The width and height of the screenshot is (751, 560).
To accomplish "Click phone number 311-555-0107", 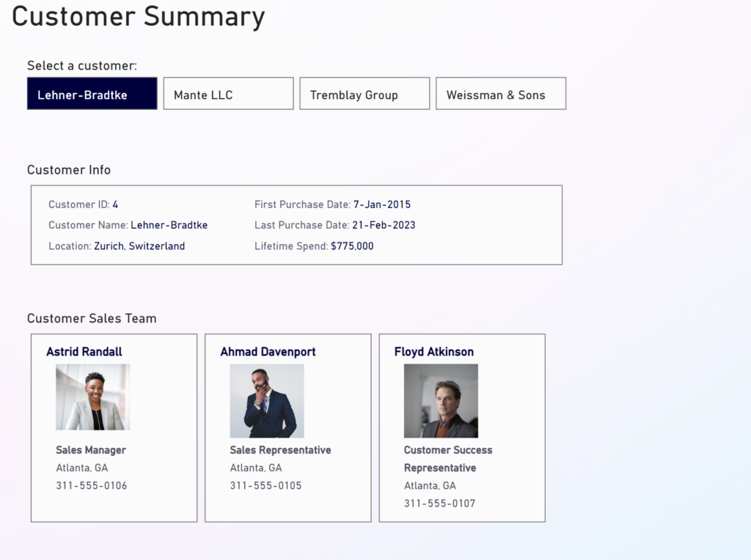I will coord(439,504).
